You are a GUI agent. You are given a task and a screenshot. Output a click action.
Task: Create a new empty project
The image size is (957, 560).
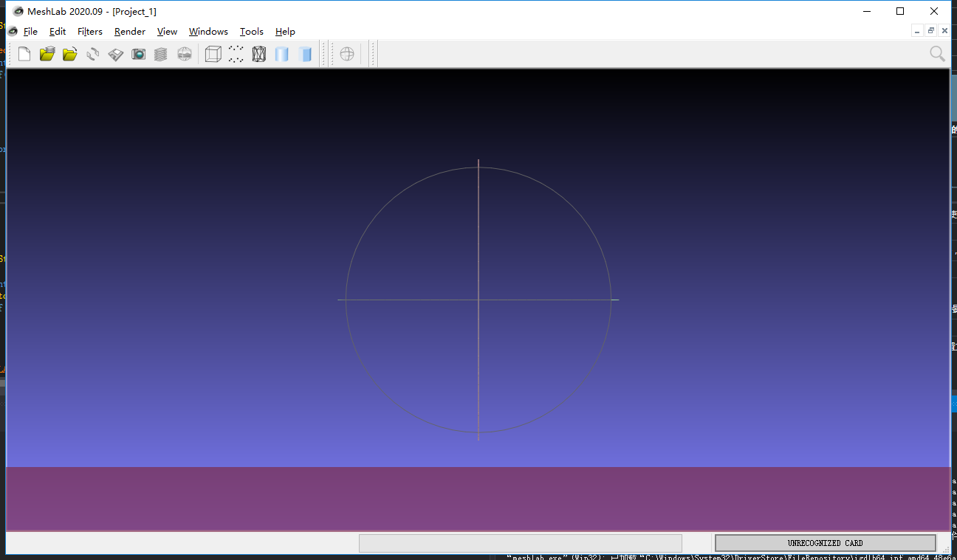(24, 53)
